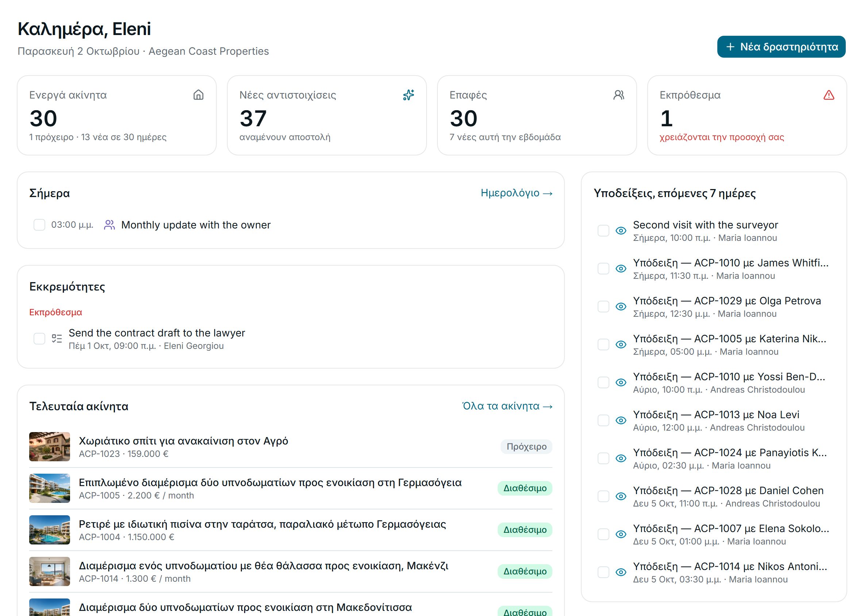Click the Νέα δραστηριότητα button

point(781,47)
